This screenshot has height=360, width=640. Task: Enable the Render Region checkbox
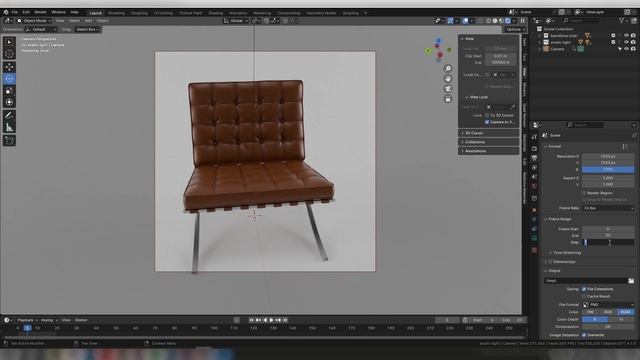584,193
